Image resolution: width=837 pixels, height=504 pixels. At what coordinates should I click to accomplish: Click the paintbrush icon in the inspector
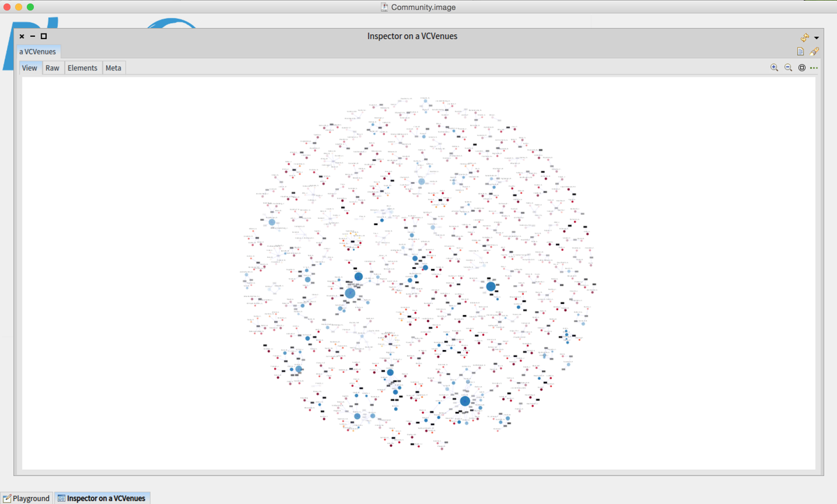814,52
